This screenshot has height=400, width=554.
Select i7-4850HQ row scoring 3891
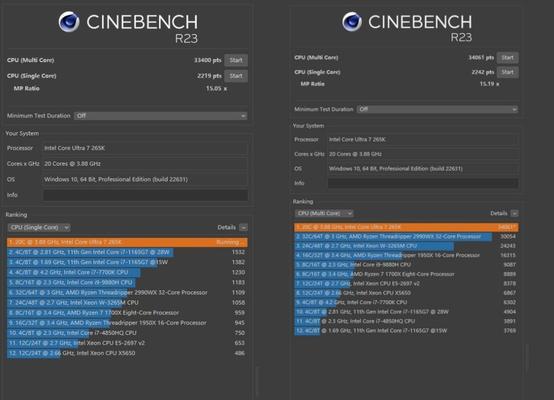pyautogui.click(x=406, y=321)
